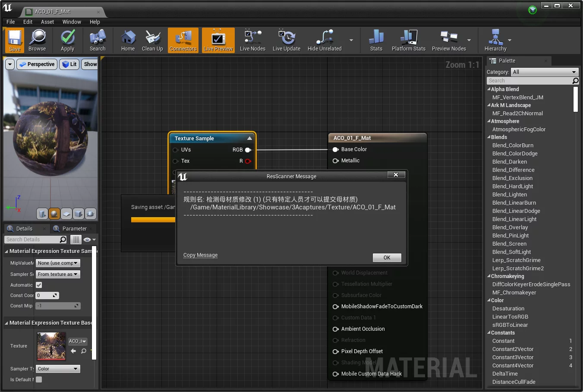
Task: Open the Sampler Type Color dropdown
Action: click(58, 369)
